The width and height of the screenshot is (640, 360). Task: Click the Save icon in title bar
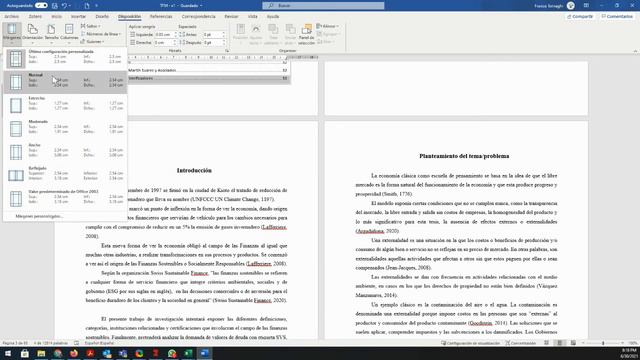[x=55, y=6]
